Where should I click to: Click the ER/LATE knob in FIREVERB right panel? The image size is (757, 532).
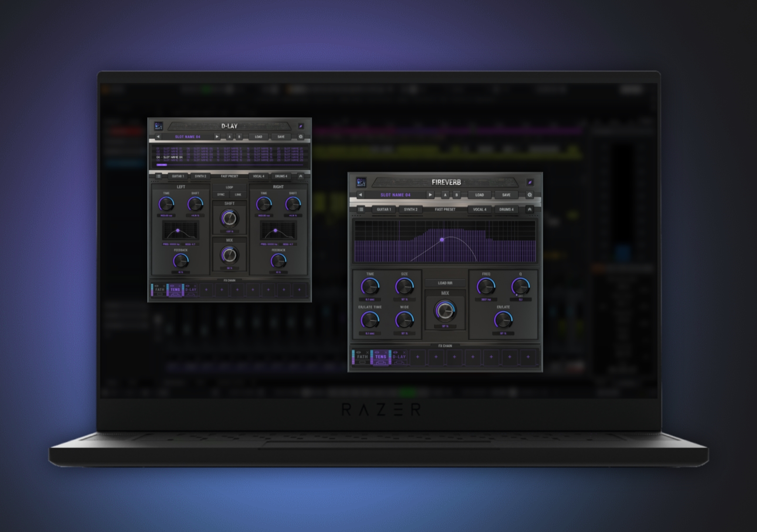coord(504,320)
